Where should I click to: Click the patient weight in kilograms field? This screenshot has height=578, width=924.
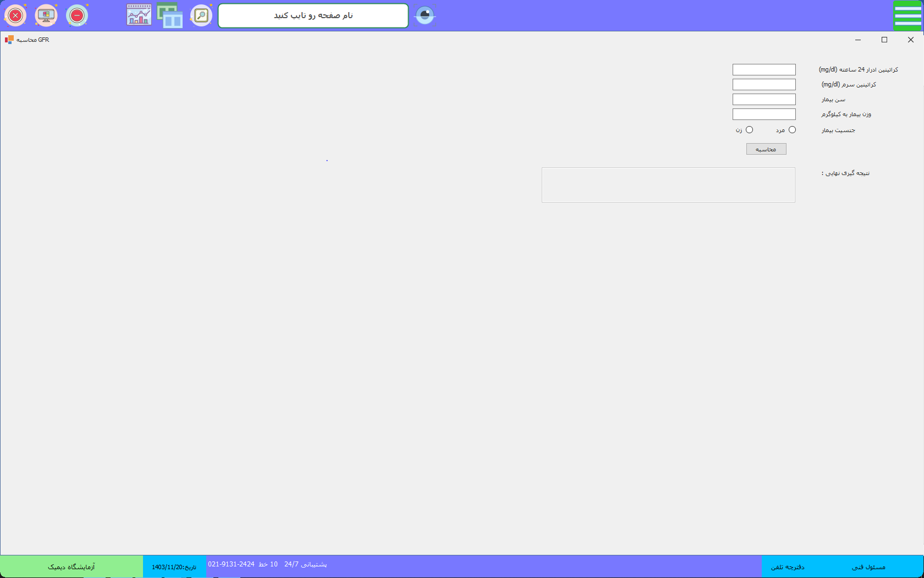[x=764, y=114]
